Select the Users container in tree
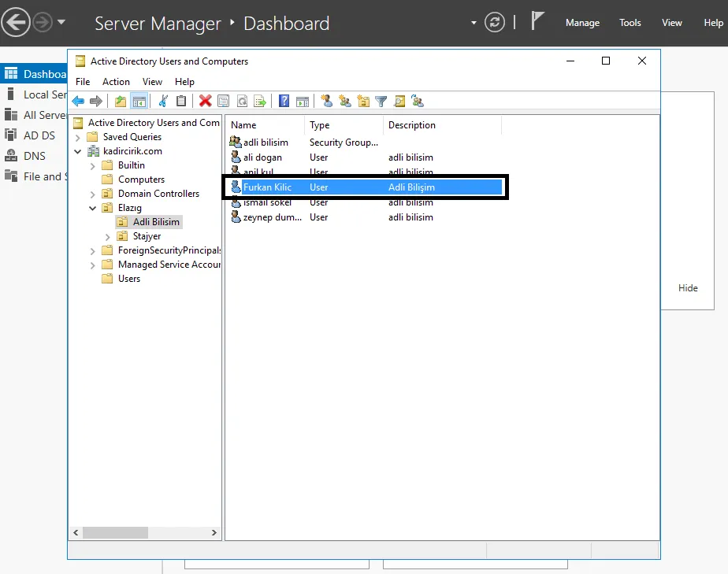728x574 pixels. 129,279
